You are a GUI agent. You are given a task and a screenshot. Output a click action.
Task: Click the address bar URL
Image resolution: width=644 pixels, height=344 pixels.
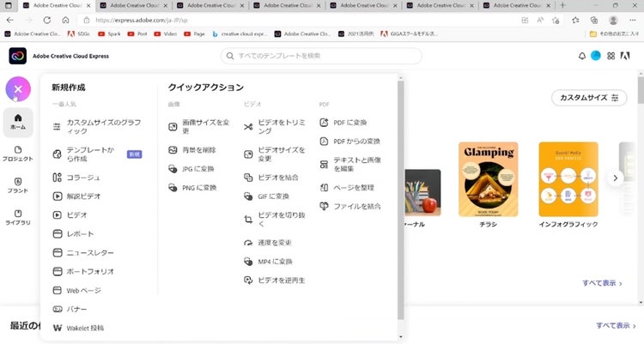[x=142, y=20]
